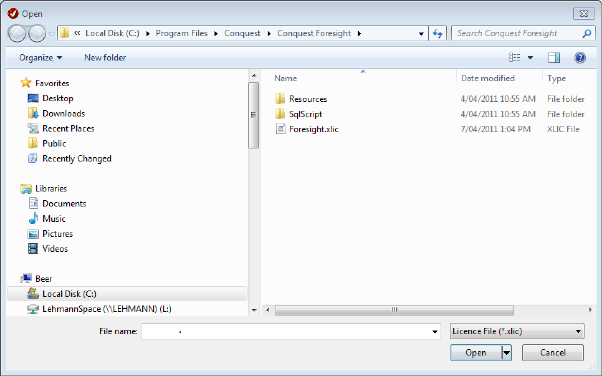Click the Refresh button beside address bar
Screen dimensions: 602x376
(x=438, y=33)
